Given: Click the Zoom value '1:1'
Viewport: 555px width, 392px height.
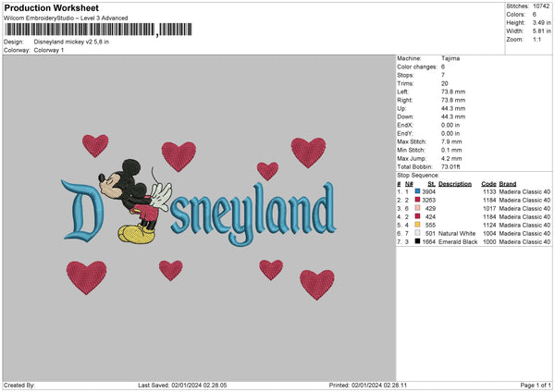Looking at the screenshot, I should coord(536,39).
